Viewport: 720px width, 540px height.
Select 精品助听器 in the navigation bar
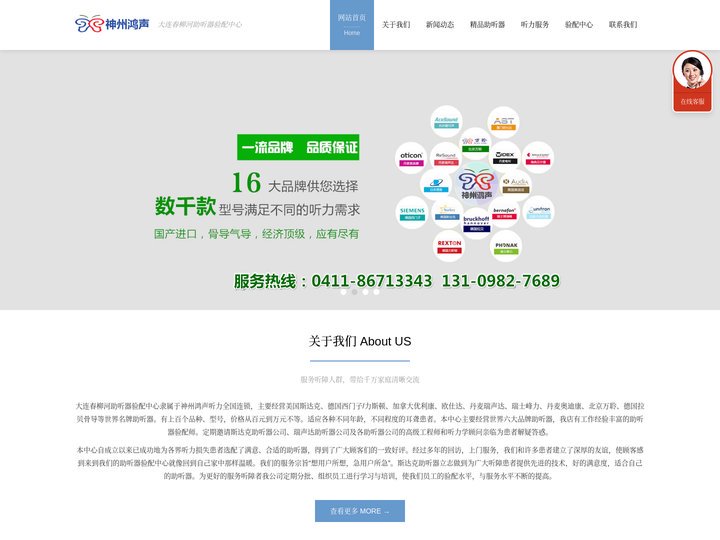(x=487, y=25)
